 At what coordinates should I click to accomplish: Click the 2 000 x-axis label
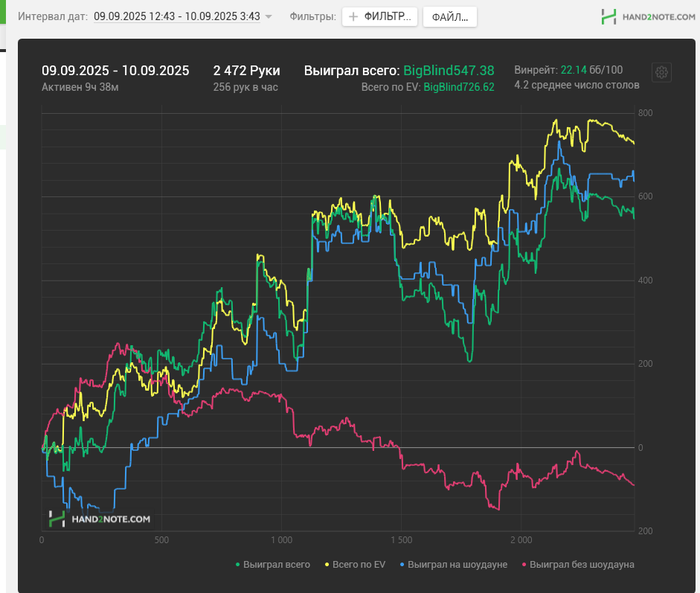pyautogui.click(x=521, y=540)
